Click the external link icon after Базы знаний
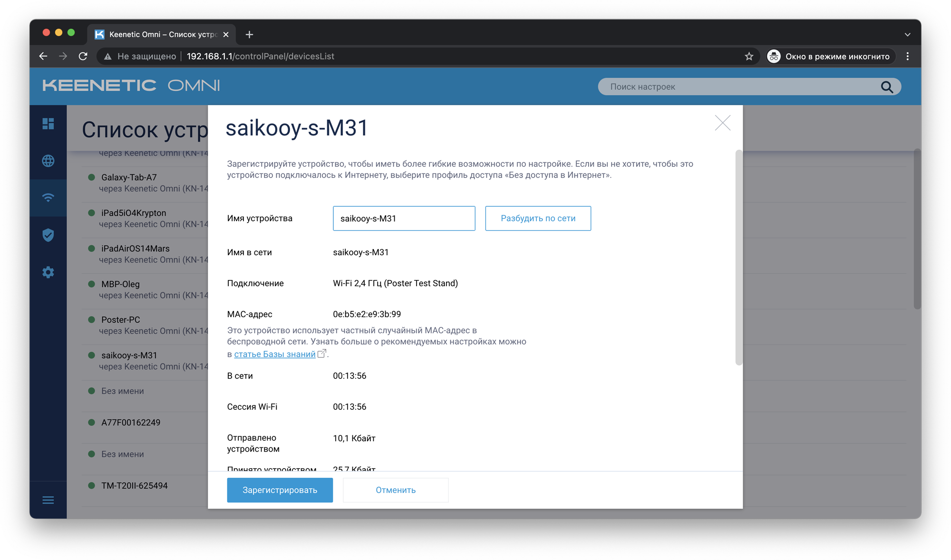Screen dimensions: 951x560 (322, 353)
